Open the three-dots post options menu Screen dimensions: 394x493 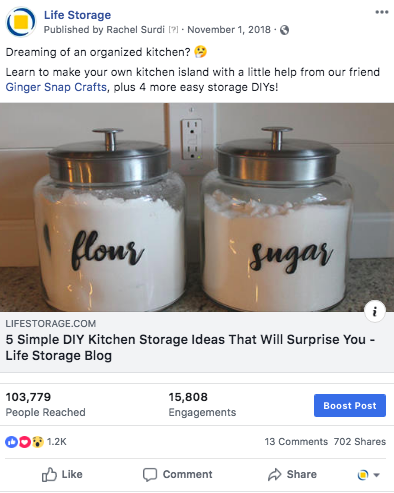(381, 12)
